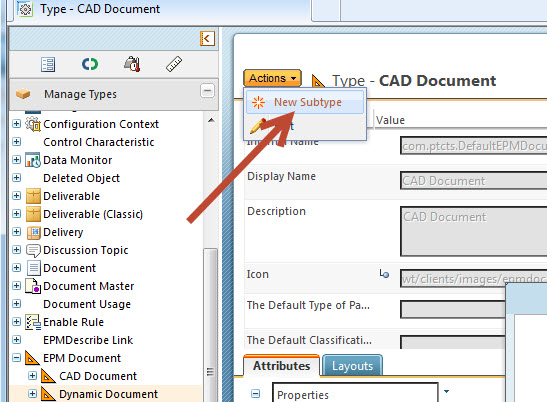Click the Display Name field

click(x=474, y=181)
